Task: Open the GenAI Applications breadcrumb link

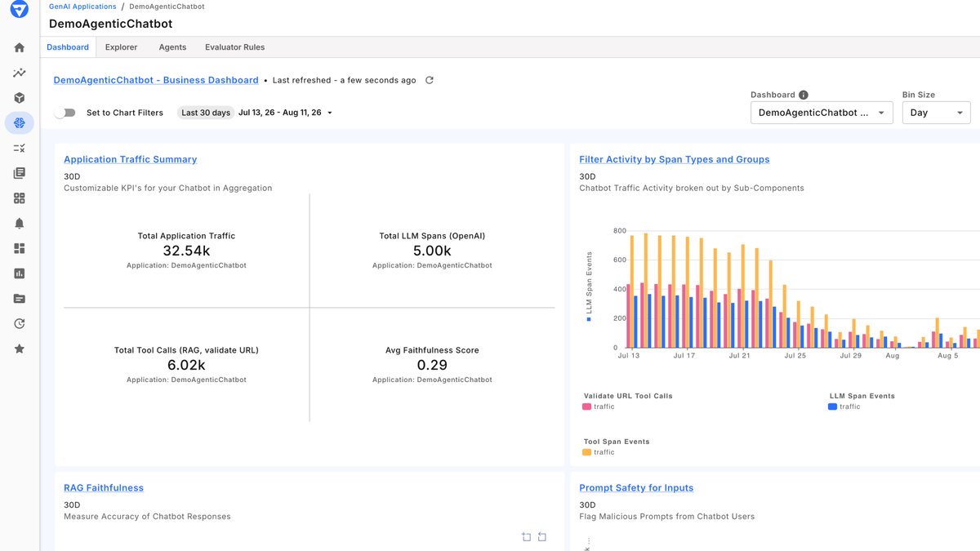Action: coord(82,7)
